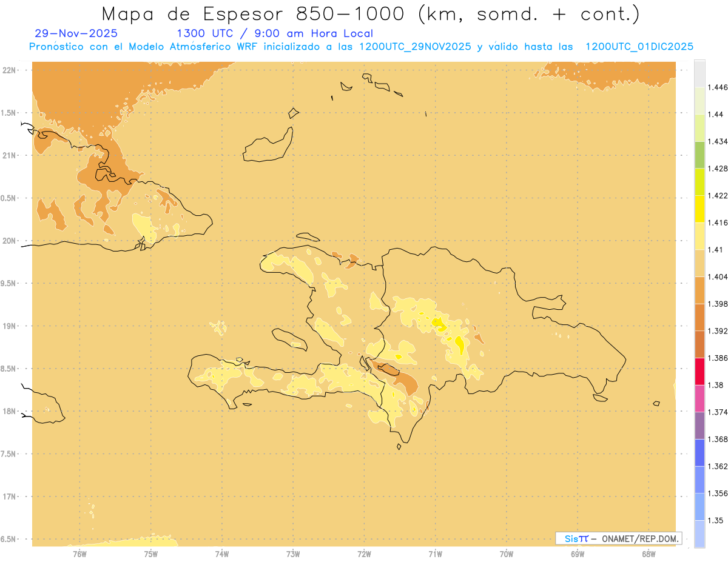Click the legend value '1.44'

[716, 114]
